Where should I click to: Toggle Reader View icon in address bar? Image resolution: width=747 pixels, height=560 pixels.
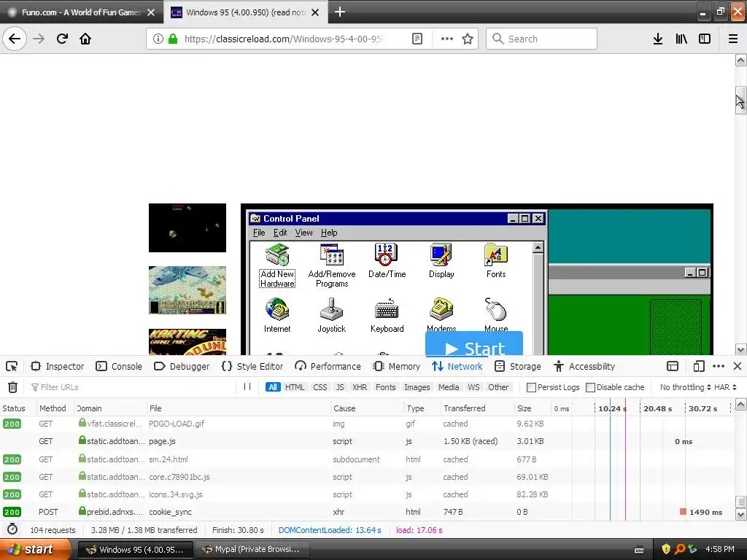(x=417, y=39)
